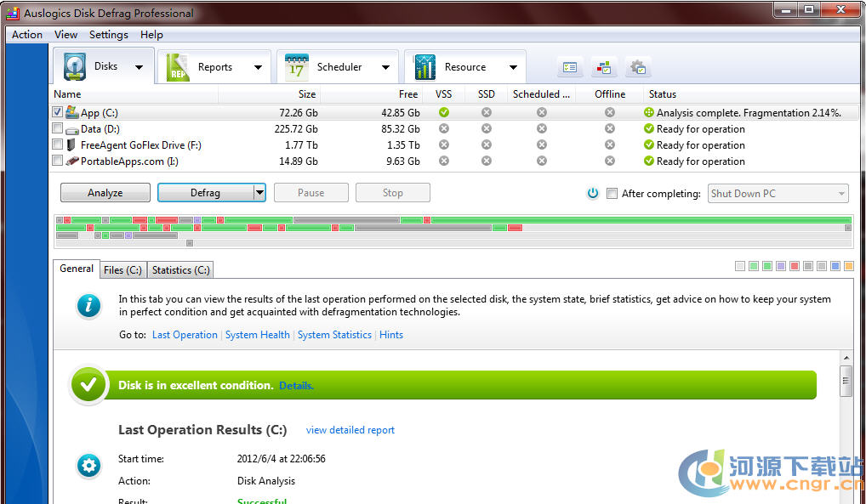This screenshot has width=866, height=504.
Task: Click the red legend color swatch
Action: click(x=794, y=266)
